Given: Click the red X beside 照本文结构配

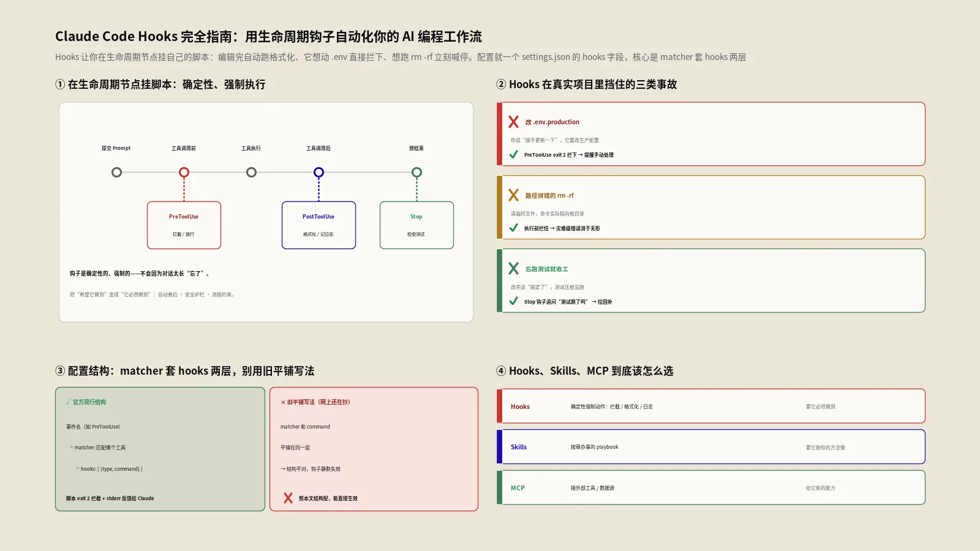Looking at the screenshot, I should [x=288, y=498].
